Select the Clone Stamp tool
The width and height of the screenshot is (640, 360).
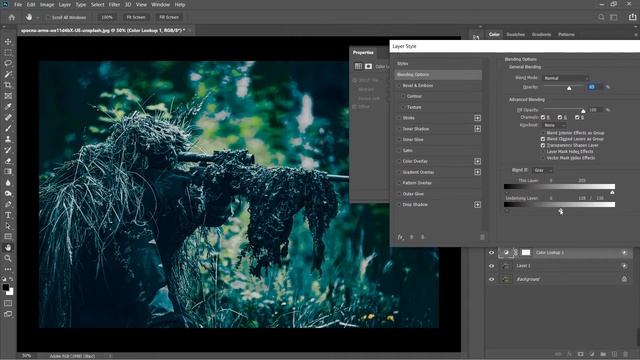(x=8, y=139)
